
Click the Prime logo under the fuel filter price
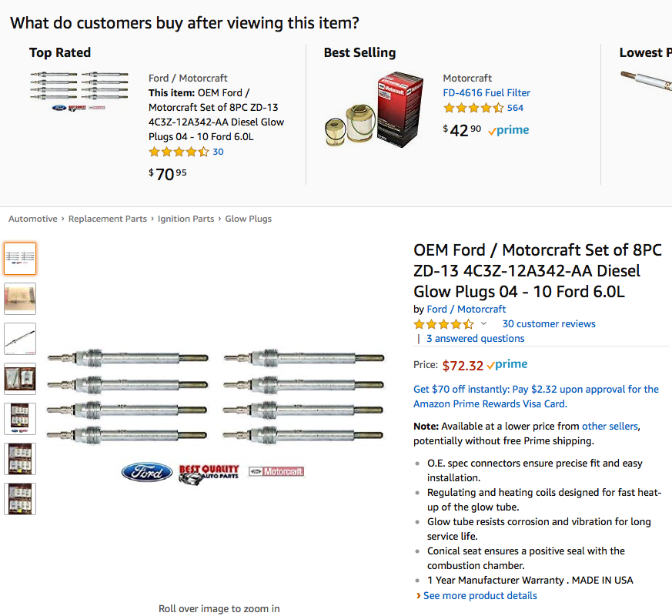tap(507, 130)
